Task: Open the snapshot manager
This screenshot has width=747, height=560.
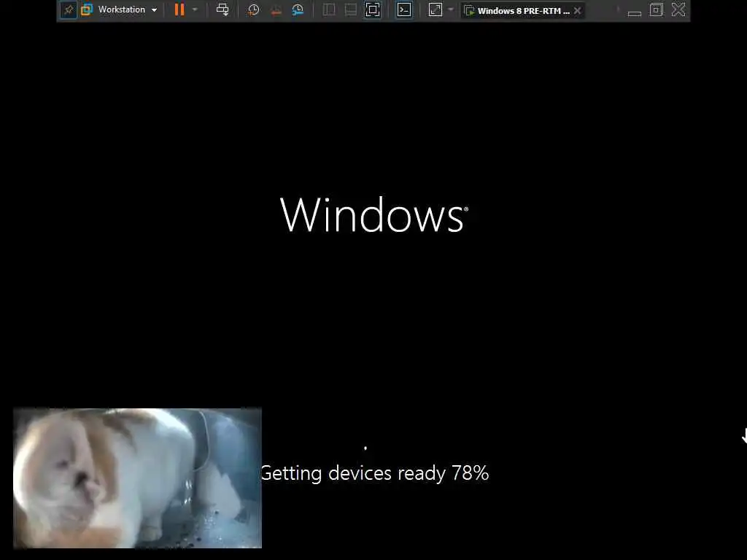Action: tap(298, 10)
